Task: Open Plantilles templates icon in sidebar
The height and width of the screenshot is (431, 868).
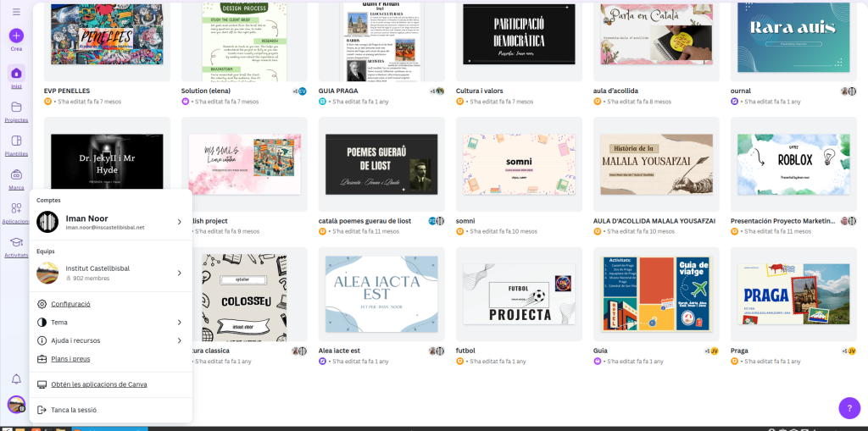Action: pyautogui.click(x=16, y=141)
